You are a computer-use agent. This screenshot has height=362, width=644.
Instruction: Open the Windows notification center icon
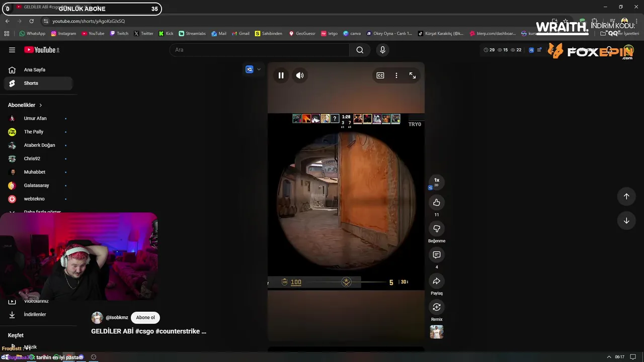point(633,357)
